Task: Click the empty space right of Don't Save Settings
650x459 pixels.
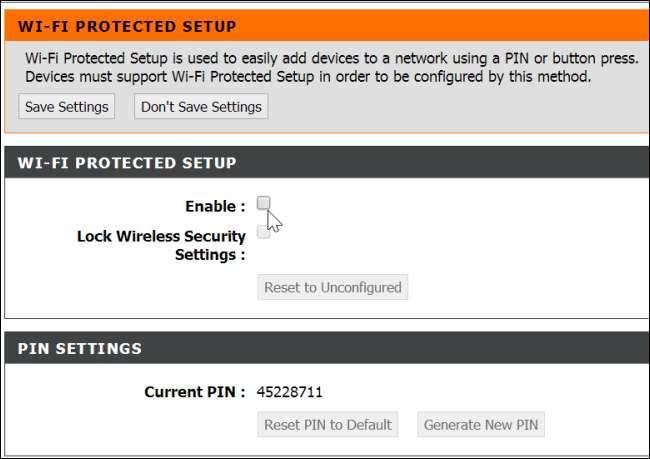Action: 450,106
